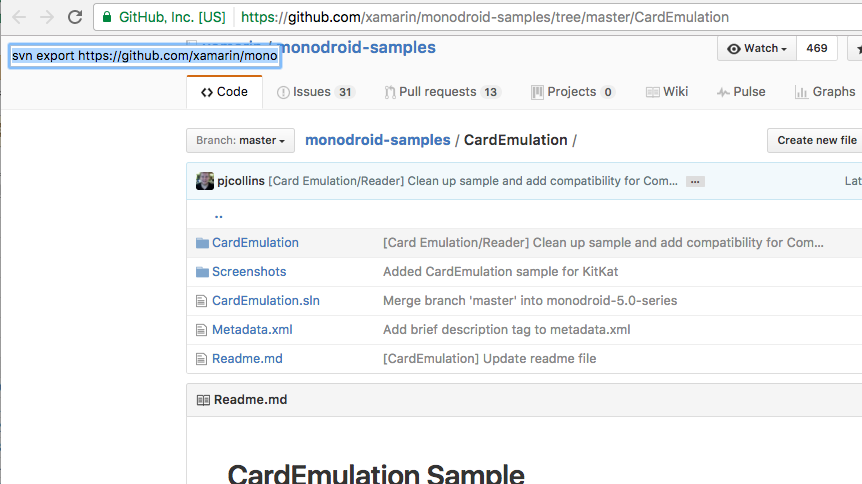
Task: Click the svn export text field
Action: 144,57
